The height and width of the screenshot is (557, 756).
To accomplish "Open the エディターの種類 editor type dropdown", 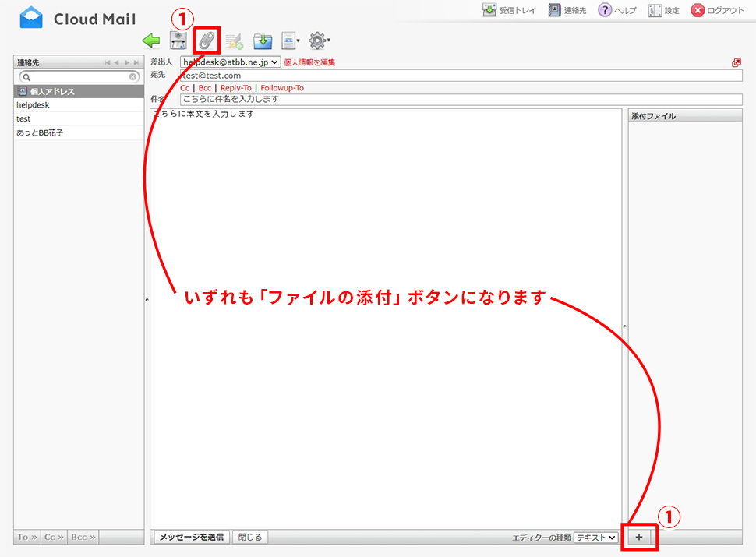I will 596,538.
